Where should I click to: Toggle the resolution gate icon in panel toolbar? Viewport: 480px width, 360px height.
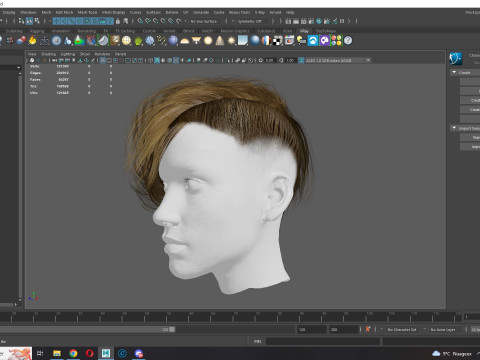(115, 60)
